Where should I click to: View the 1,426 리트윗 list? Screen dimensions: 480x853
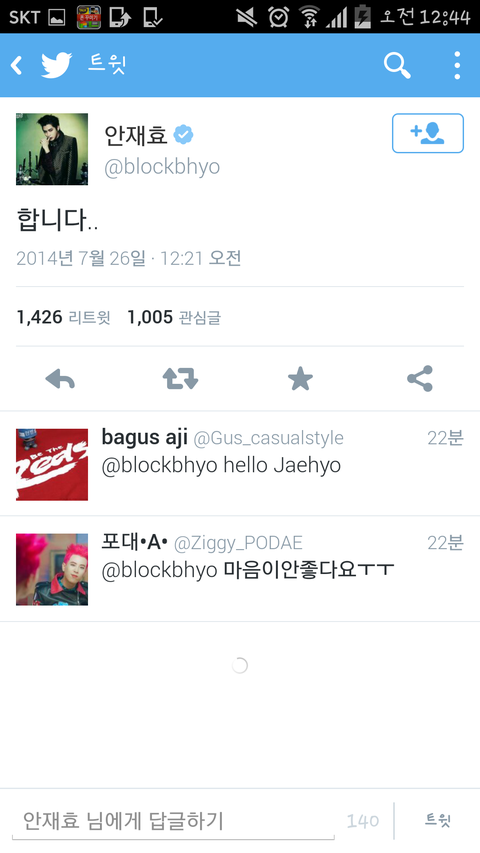coord(64,317)
